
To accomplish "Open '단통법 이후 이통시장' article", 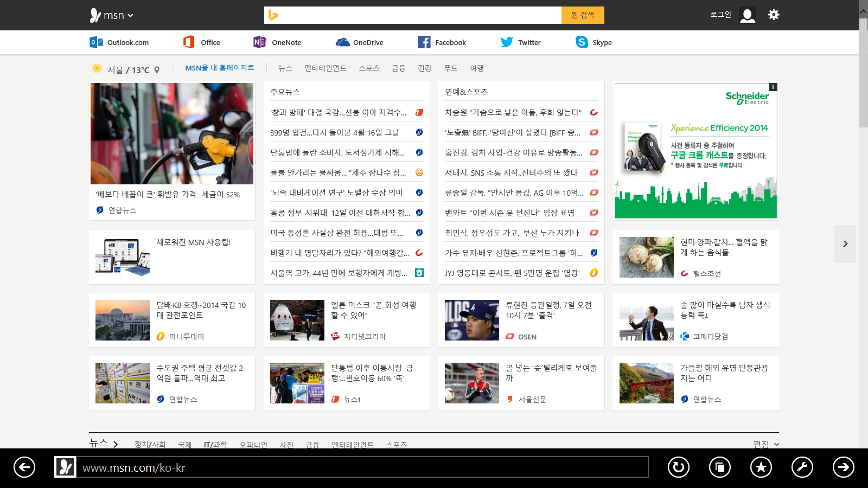I will coord(372,373).
